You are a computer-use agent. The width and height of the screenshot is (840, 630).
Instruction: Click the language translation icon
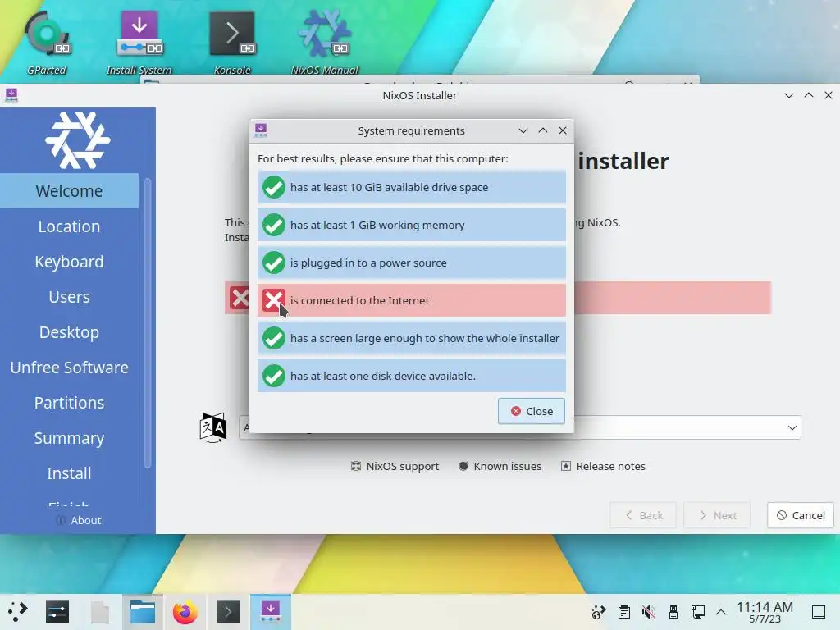[x=213, y=427]
